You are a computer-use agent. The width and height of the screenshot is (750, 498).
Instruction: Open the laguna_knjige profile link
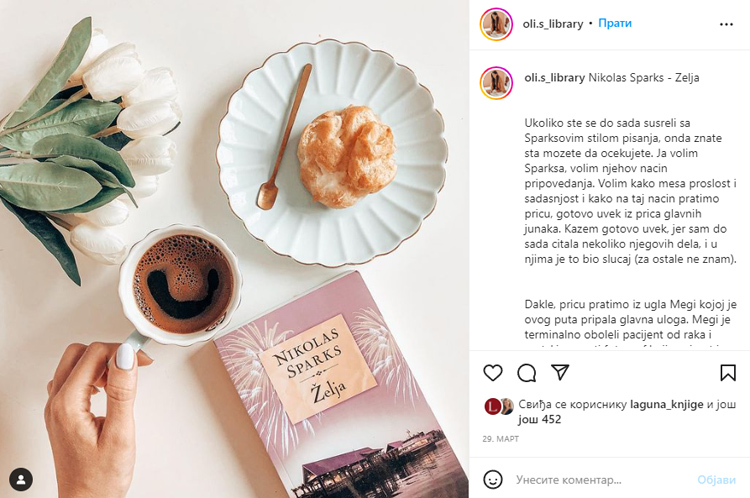[666, 404]
